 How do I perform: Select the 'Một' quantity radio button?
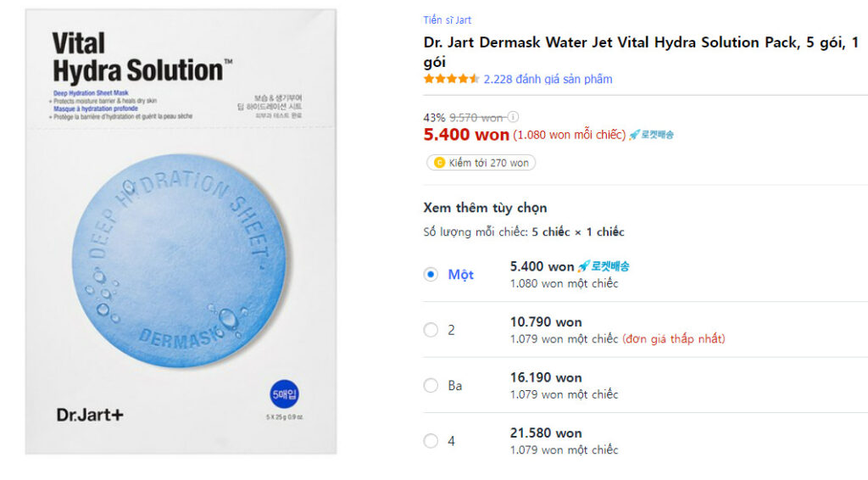click(431, 275)
